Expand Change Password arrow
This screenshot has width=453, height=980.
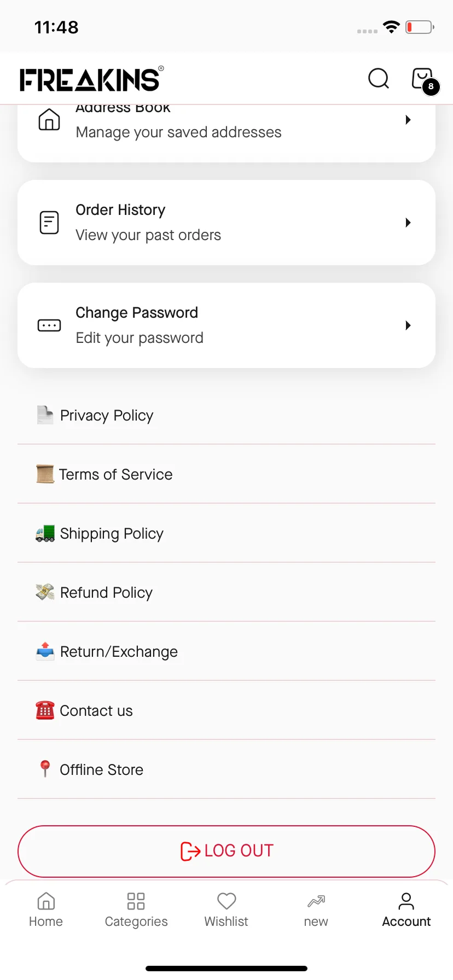point(408,325)
